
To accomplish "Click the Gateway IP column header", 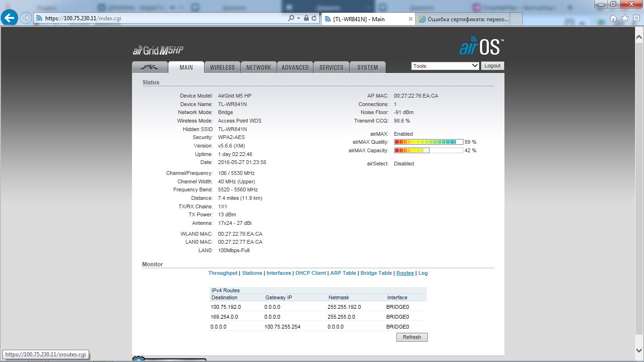I will [x=279, y=297].
